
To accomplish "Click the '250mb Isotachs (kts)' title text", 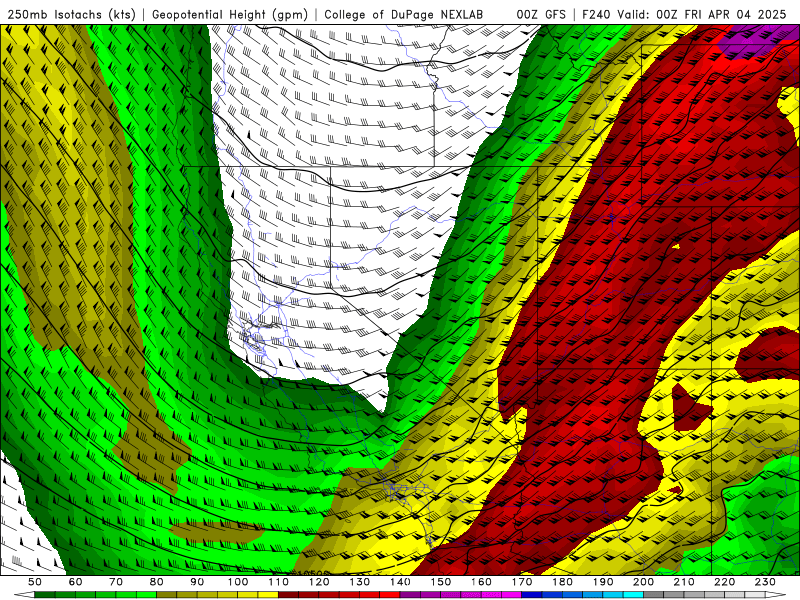I will (71, 15).
